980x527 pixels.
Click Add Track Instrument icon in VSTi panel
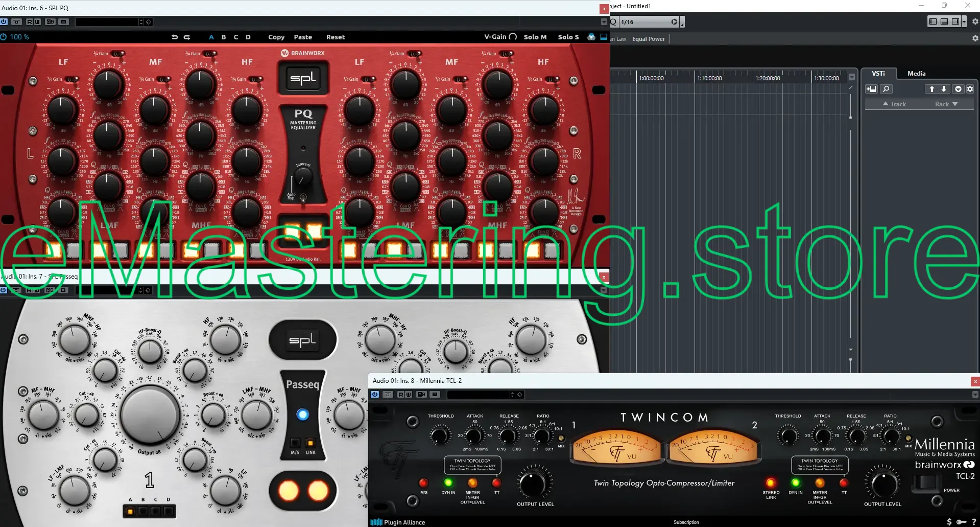pyautogui.click(x=871, y=89)
